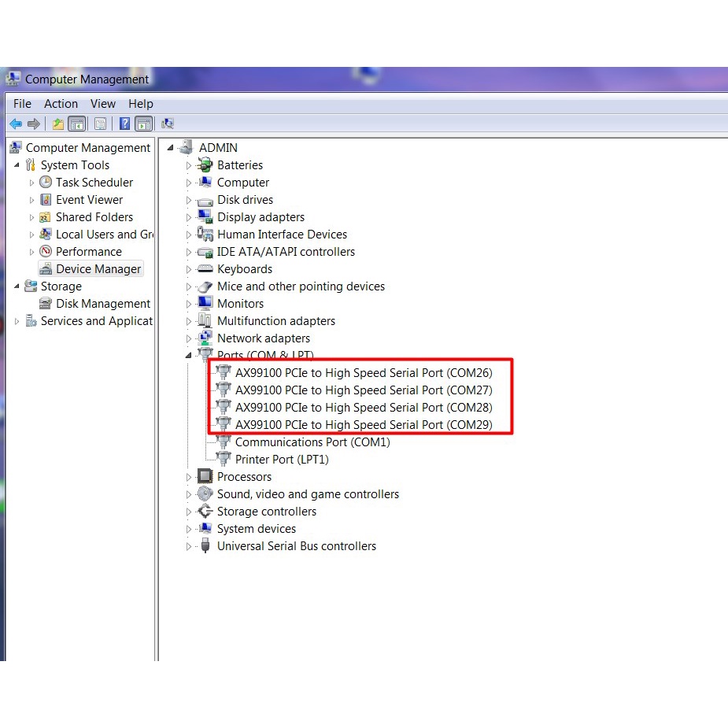Viewport: 728px width, 728px height.
Task: Toggle Show/Hide Action Pane button
Action: click(x=143, y=124)
